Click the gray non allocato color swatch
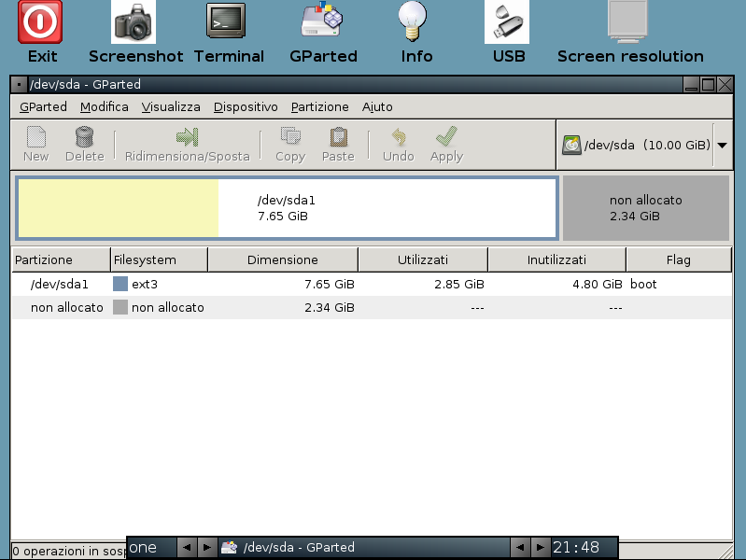Viewport: 746px width, 560px height. pyautogui.click(x=120, y=307)
